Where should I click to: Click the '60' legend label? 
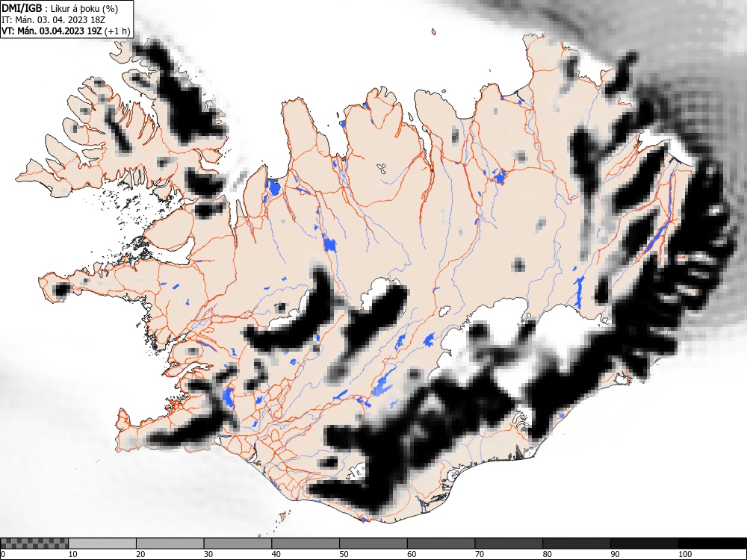411,554
